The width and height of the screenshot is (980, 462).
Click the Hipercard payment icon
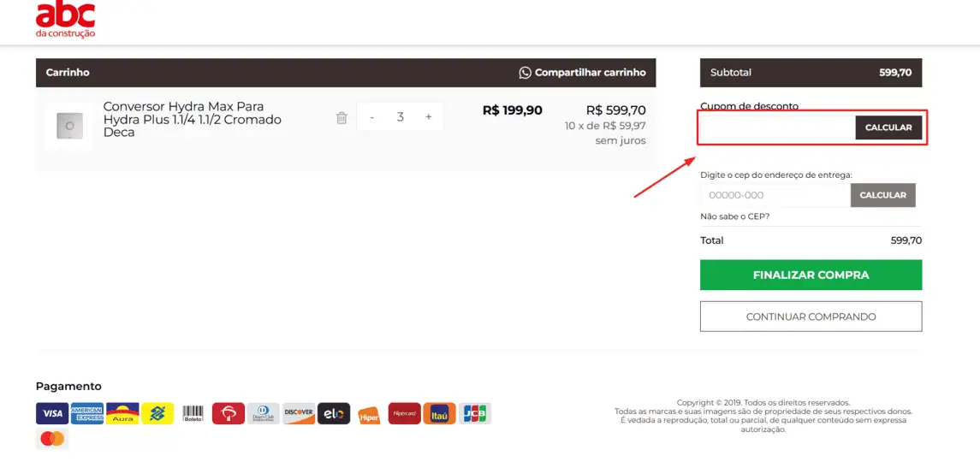point(404,413)
